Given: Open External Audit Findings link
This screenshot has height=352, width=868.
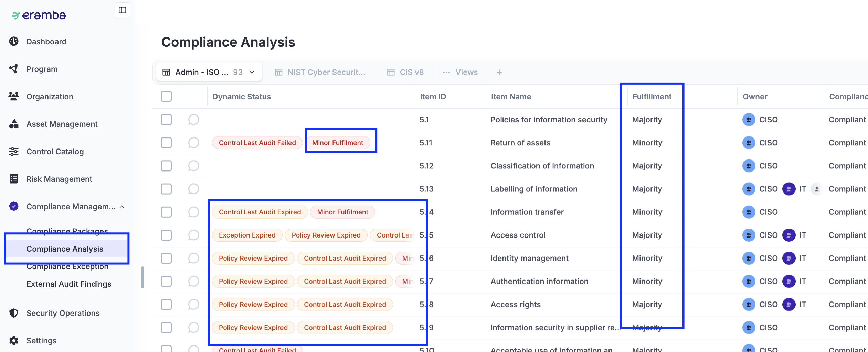Looking at the screenshot, I should pos(69,284).
